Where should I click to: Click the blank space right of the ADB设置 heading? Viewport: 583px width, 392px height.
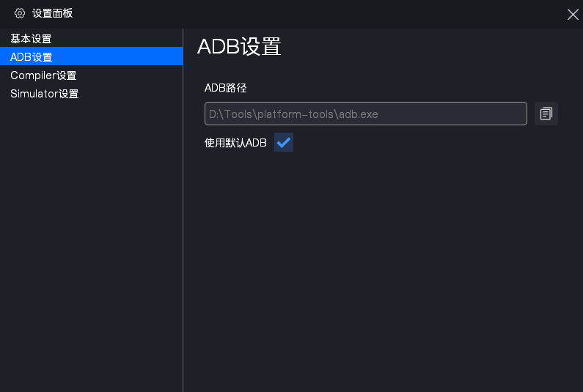coord(425,46)
